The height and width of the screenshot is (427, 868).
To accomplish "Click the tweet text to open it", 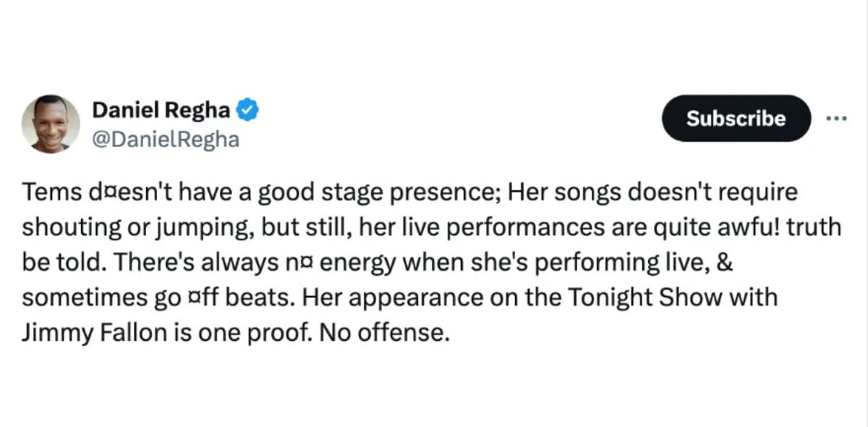I will [420, 261].
